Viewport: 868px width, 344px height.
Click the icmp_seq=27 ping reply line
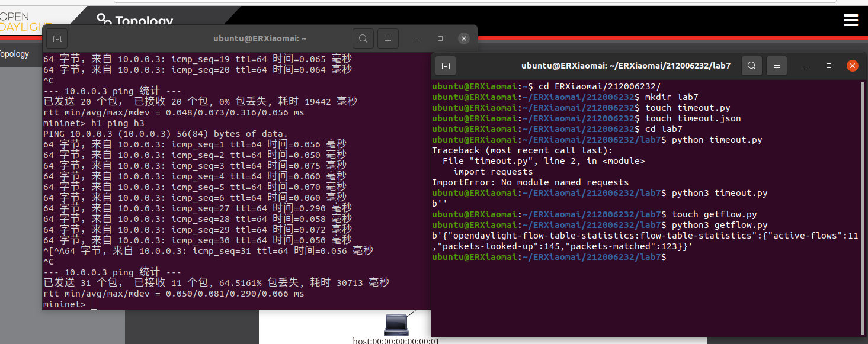click(197, 208)
